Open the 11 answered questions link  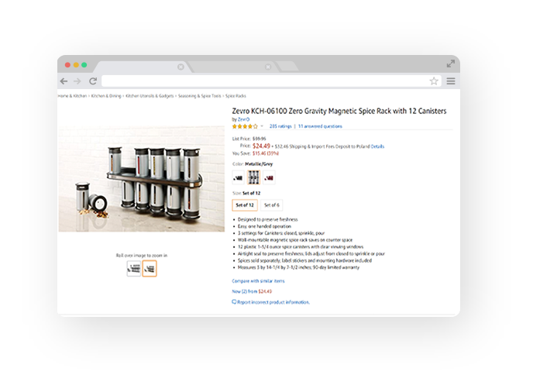(x=320, y=126)
